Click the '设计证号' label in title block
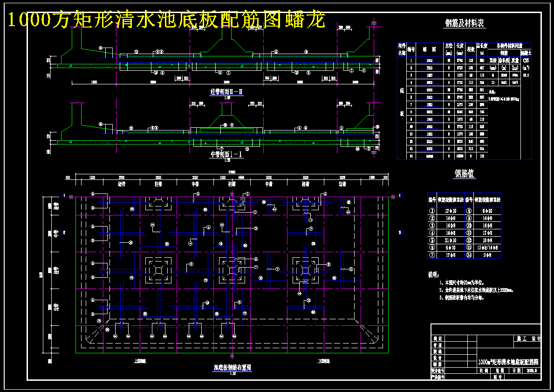The height and width of the screenshot is (392, 554). point(438,371)
